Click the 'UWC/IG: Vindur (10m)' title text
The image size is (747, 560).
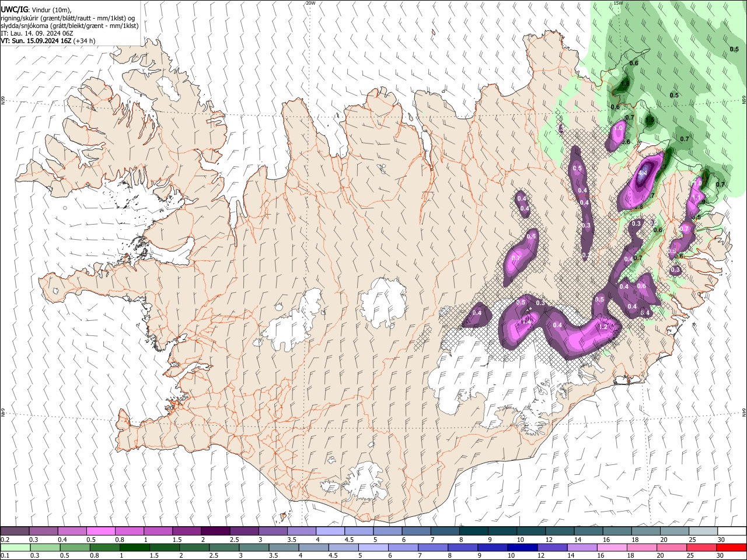click(36, 9)
